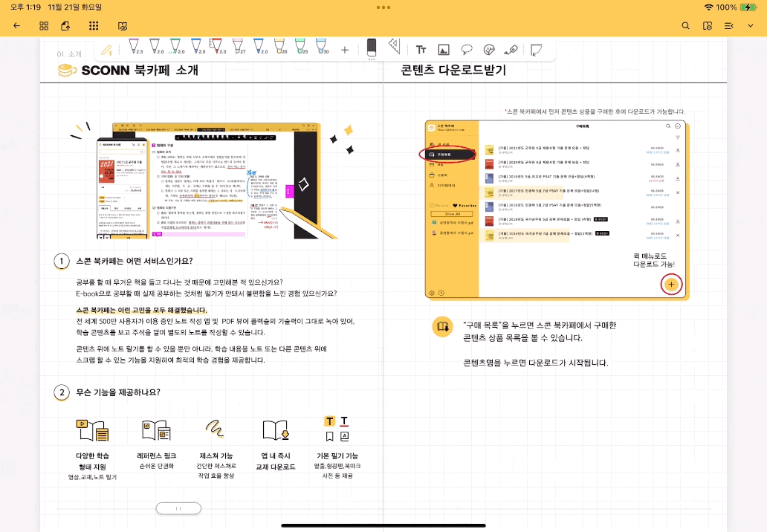This screenshot has height=532, width=767.
Task: Tap the text 콘텐츠명을 누르면 다운로드가 시작됩니다.
Action: [x=536, y=363]
